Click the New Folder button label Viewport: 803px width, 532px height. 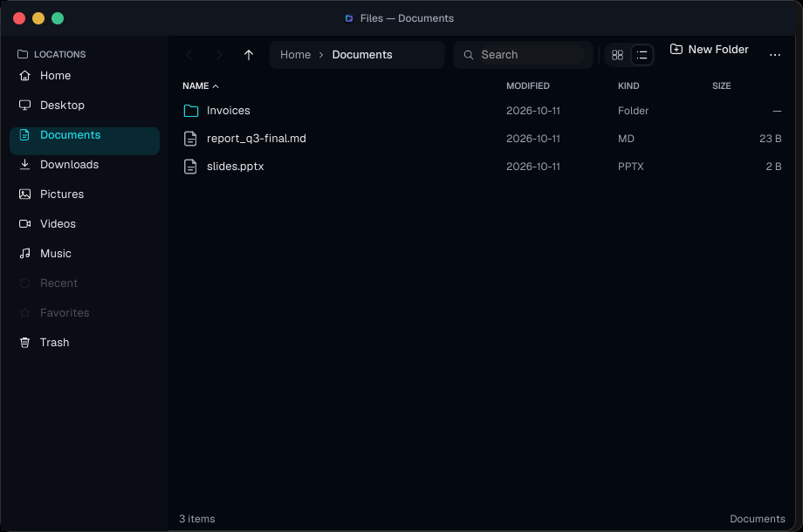(x=718, y=49)
